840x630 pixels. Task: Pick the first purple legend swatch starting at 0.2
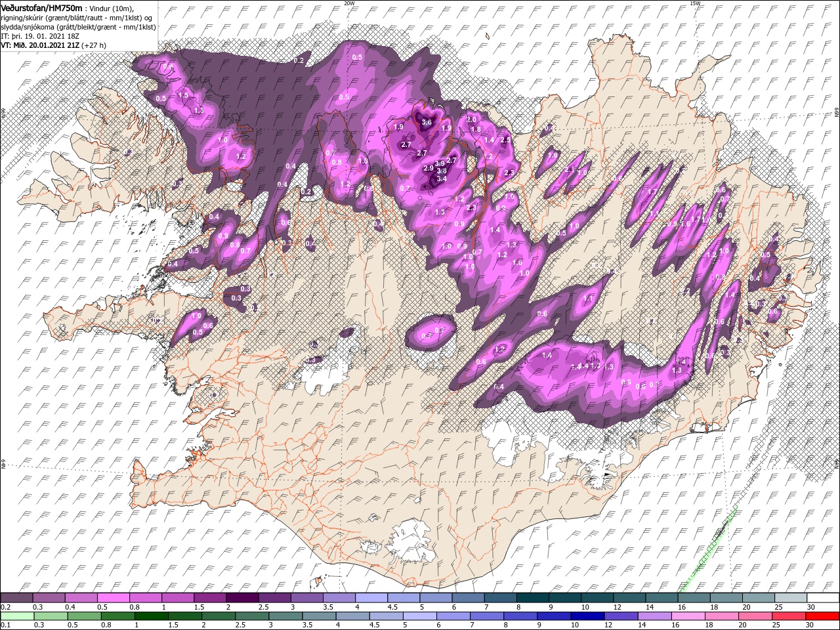(16, 598)
